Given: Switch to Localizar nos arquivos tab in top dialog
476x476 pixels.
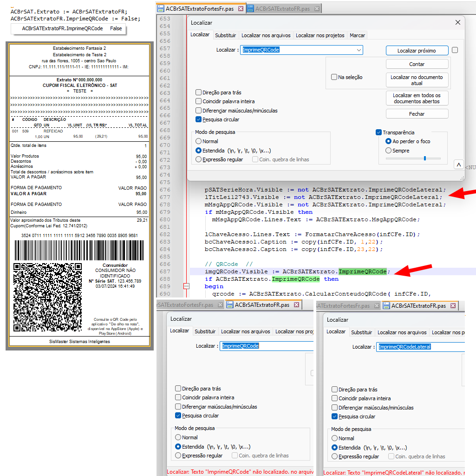Looking at the screenshot, I should click(266, 35).
